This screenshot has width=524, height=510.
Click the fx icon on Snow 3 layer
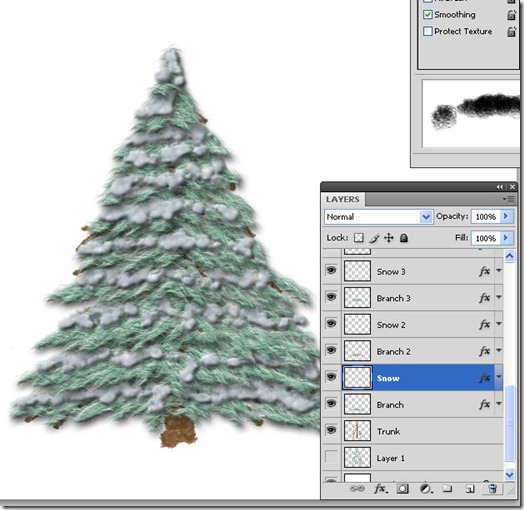click(x=485, y=271)
